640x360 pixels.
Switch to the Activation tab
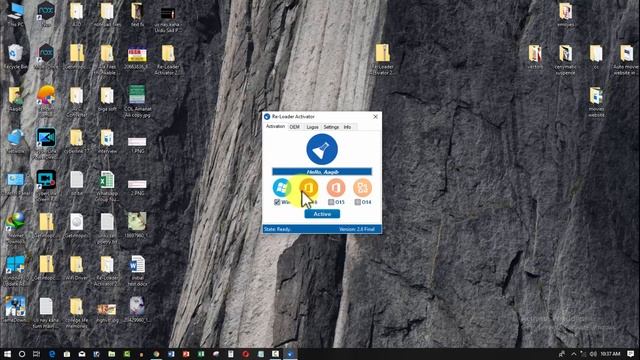[x=276, y=127]
